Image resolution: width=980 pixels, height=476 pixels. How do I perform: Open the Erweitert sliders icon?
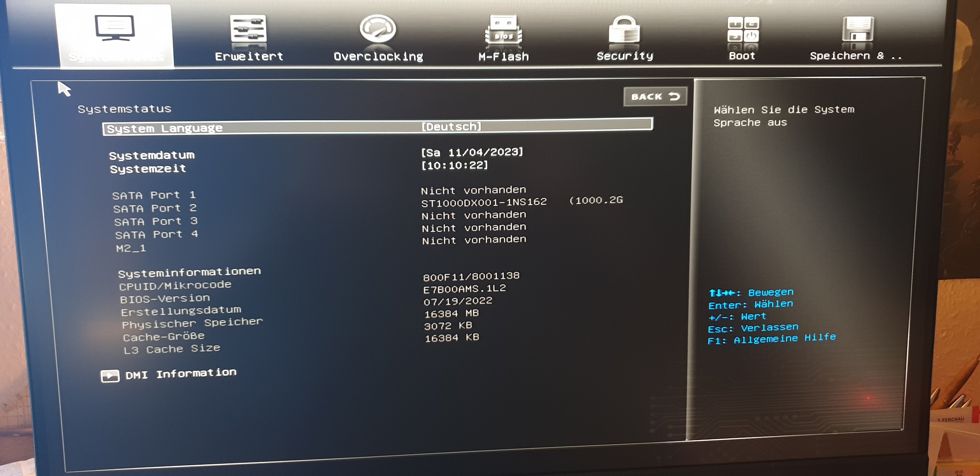click(x=248, y=29)
